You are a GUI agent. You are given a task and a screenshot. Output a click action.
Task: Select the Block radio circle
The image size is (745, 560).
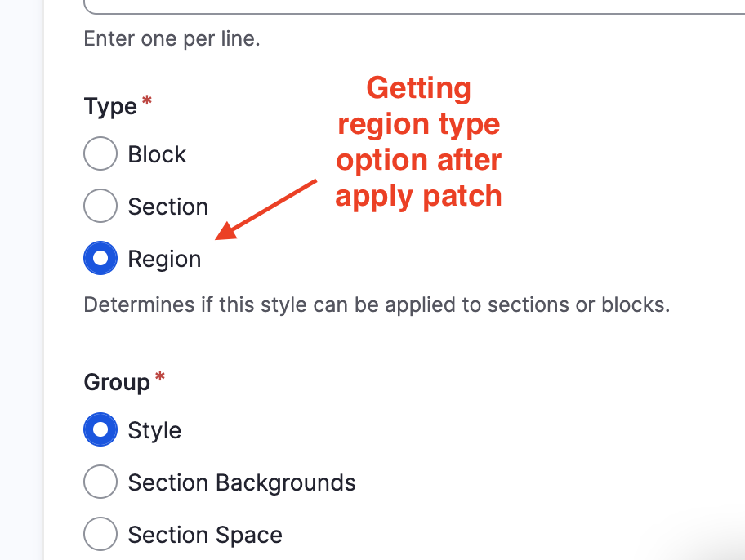click(100, 154)
